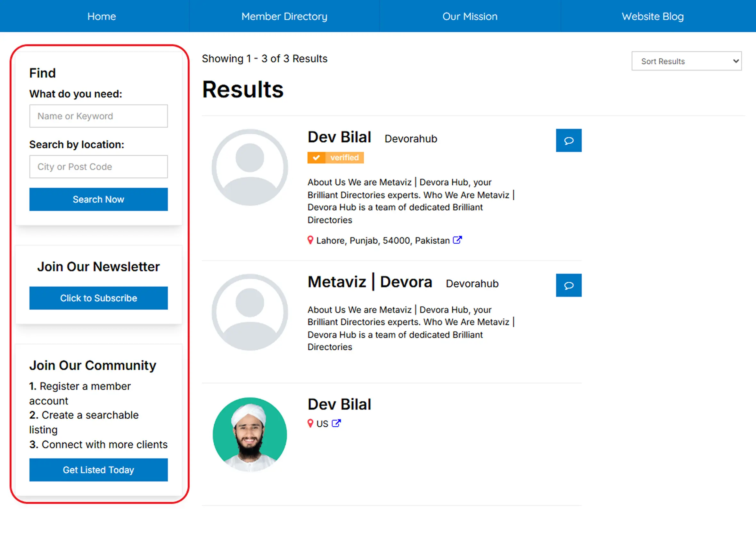Screen dimensions: 756x534
Task: Navigate to Member Directory
Action: 284,16
